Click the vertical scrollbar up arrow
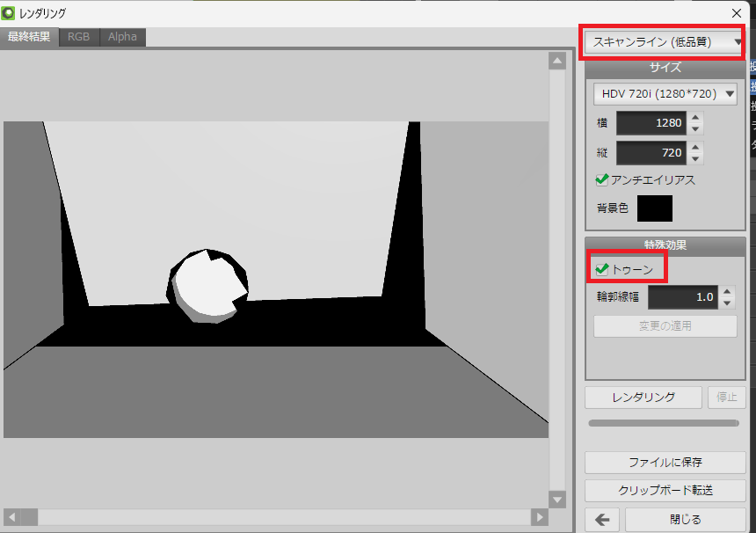 pos(556,61)
